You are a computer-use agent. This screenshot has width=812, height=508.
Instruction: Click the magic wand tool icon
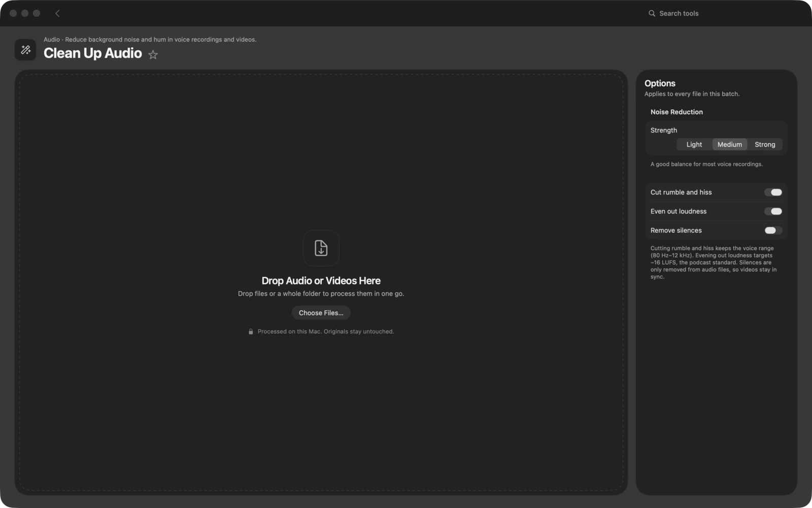pos(25,50)
